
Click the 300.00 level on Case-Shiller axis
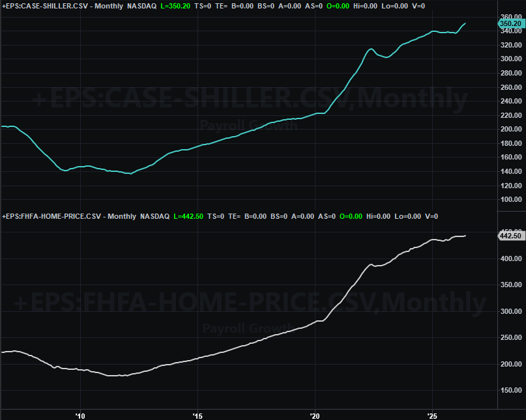511,59
